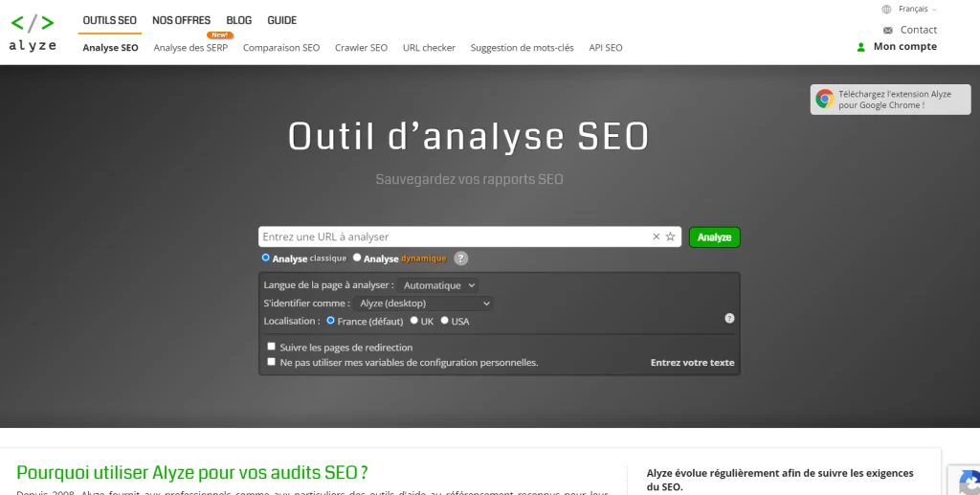The width and height of the screenshot is (980, 495).
Task: Choose USA localisation
Action: tap(444, 320)
